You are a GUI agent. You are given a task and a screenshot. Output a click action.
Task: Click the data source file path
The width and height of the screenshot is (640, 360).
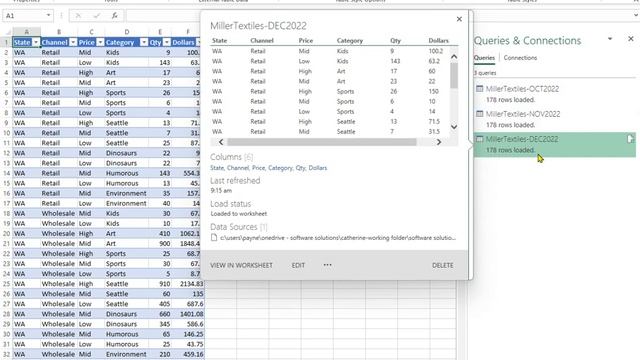(x=338, y=238)
